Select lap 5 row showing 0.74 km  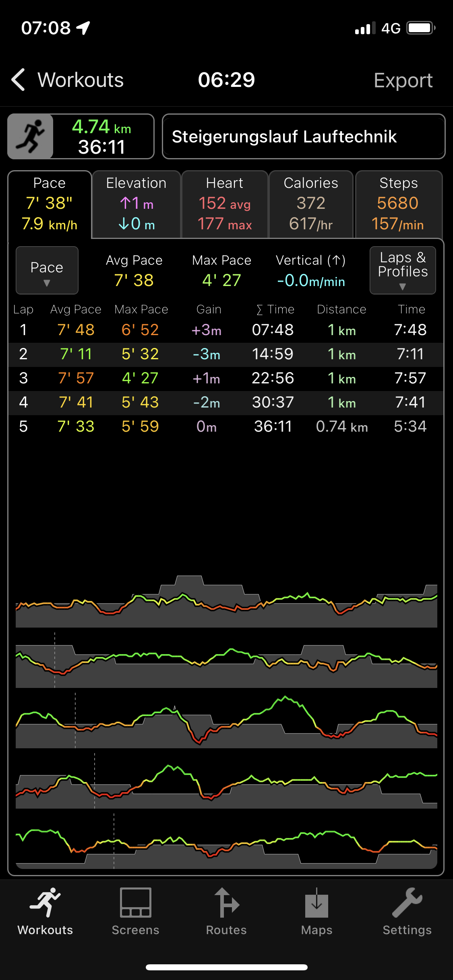point(225,426)
